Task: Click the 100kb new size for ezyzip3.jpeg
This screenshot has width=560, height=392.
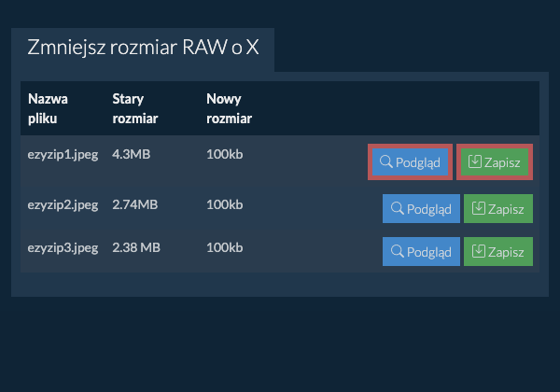Action: 224,247
